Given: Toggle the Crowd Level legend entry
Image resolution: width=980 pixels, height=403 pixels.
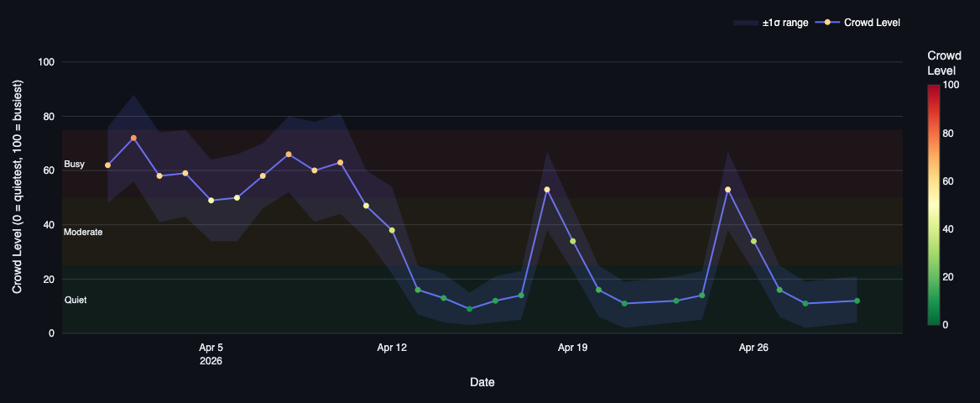Looking at the screenshot, I should [858, 23].
